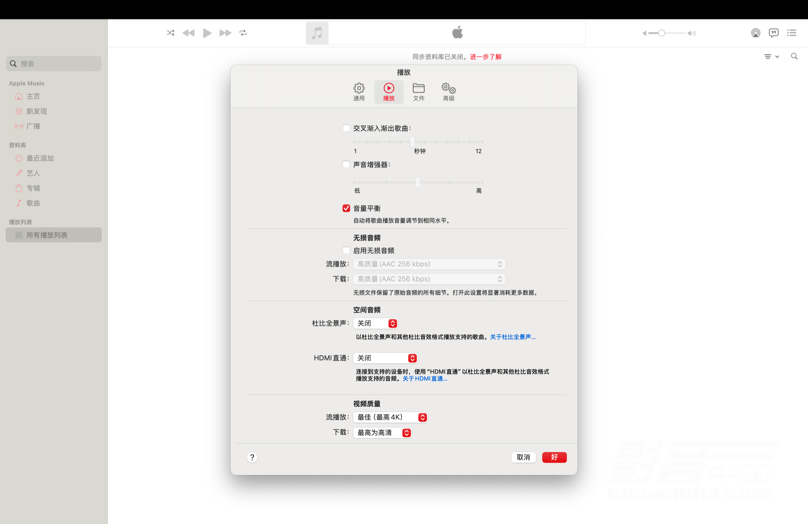The image size is (808, 524).
Task: Switch to the 高级 preferences tab
Action: [x=448, y=91]
